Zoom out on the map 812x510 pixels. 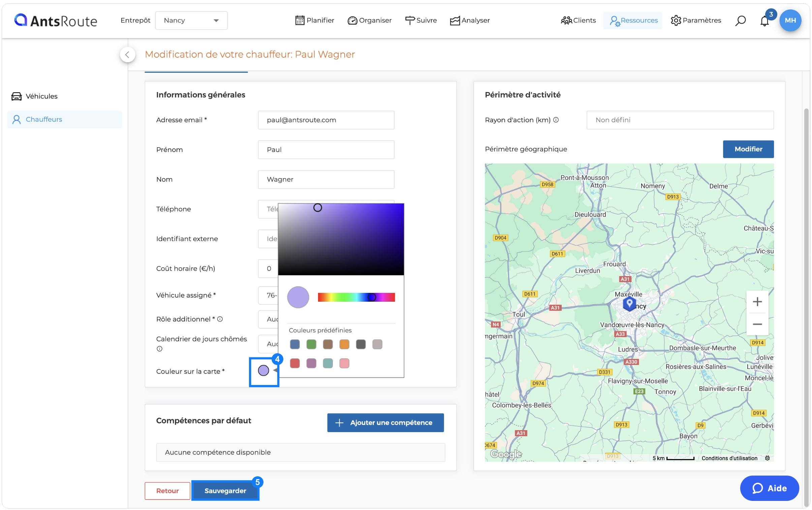[757, 324]
